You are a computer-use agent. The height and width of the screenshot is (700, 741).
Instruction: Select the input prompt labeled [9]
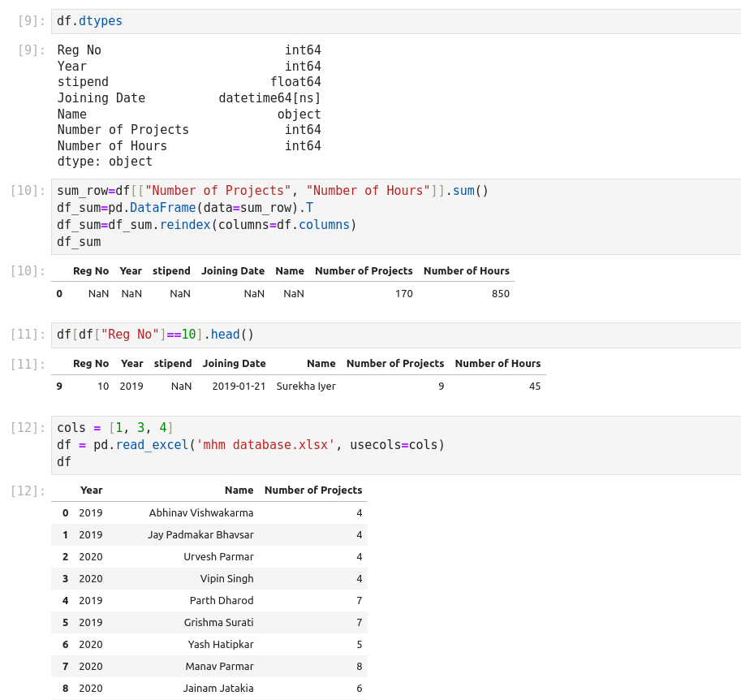pyautogui.click(x=31, y=21)
